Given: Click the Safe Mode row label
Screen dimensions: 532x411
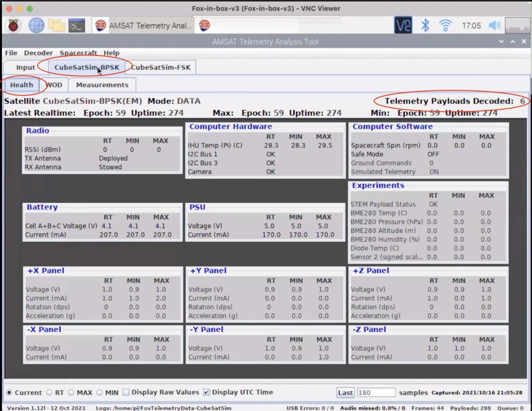Looking at the screenshot, I should coord(367,154).
